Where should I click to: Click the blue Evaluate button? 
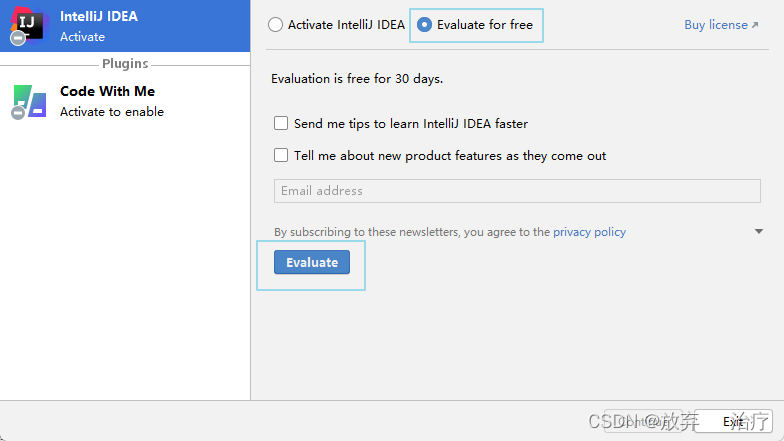[312, 262]
